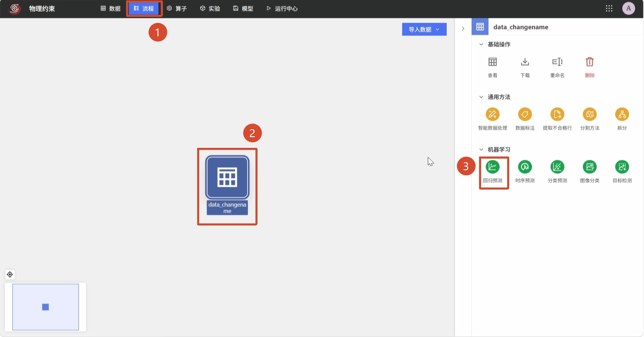Click the data_changename panel title
The width and height of the screenshot is (644, 337).
[521, 27]
